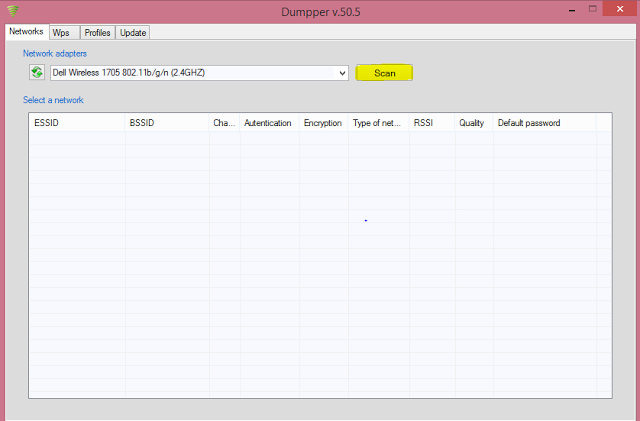Viewport: 640px width, 421px height.
Task: Go to the Update tab
Action: (133, 33)
